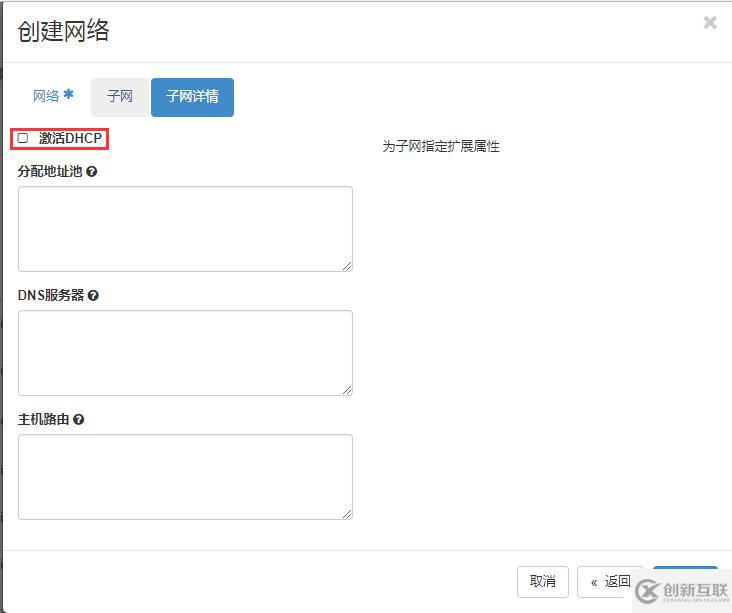Click the 分配地址池 field label
732x613 pixels.
pos(50,171)
